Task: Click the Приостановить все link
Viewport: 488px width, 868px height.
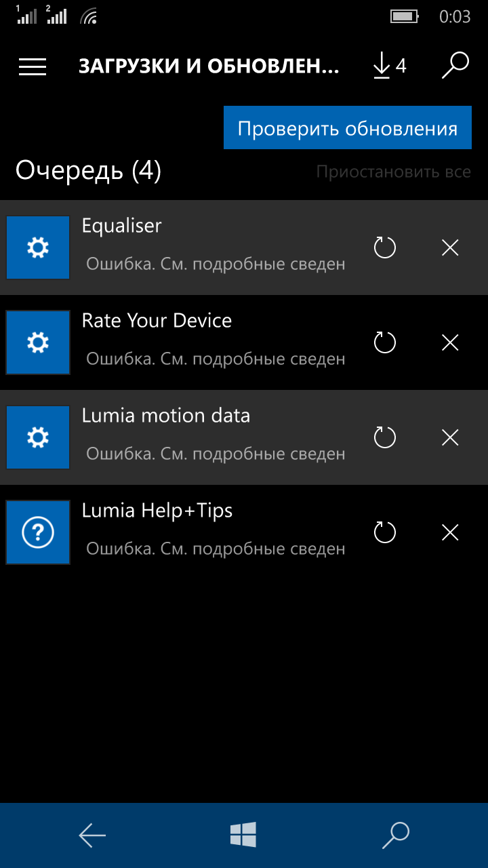Action: click(393, 172)
